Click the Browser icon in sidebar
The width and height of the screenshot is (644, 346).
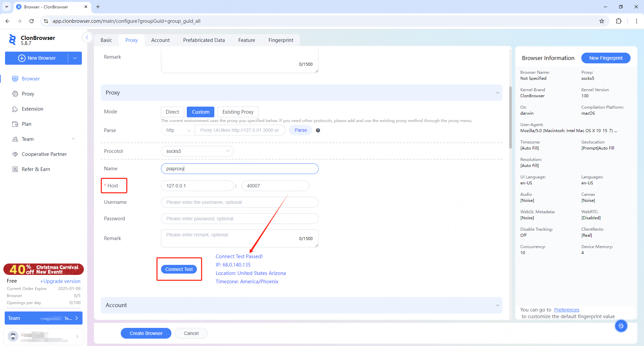(15, 79)
